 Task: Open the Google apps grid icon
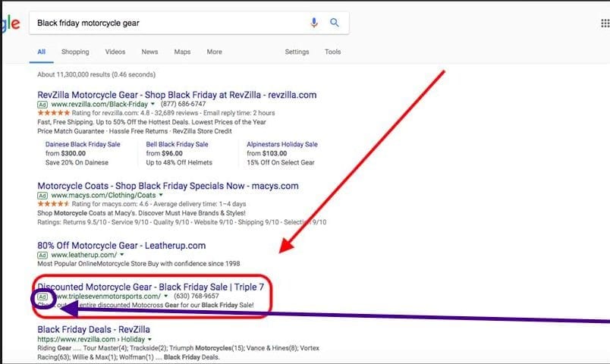pyautogui.click(x=605, y=24)
